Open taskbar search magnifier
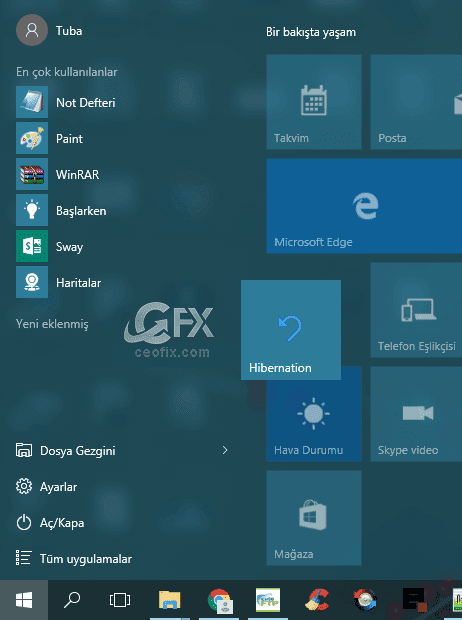462x620 pixels. [x=72, y=600]
